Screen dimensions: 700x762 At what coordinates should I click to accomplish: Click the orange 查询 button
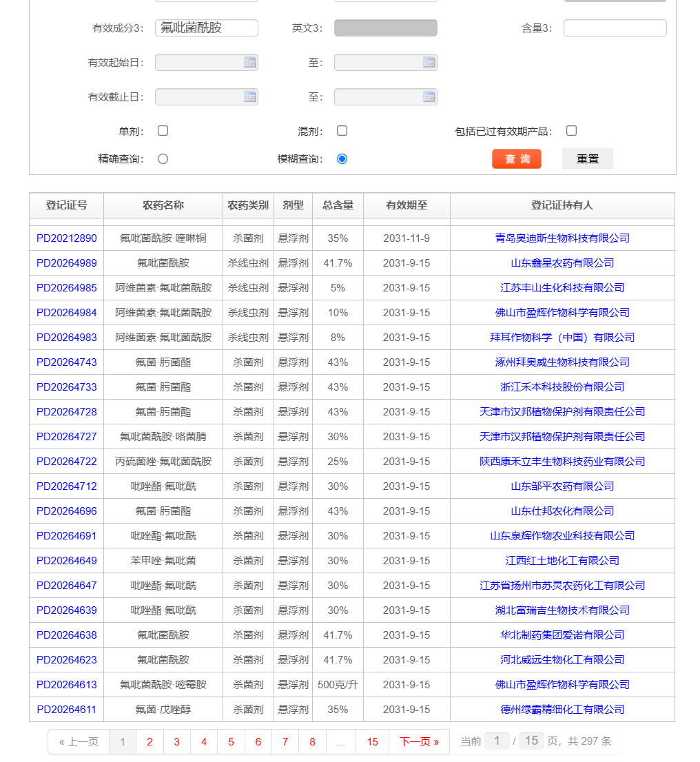click(517, 159)
